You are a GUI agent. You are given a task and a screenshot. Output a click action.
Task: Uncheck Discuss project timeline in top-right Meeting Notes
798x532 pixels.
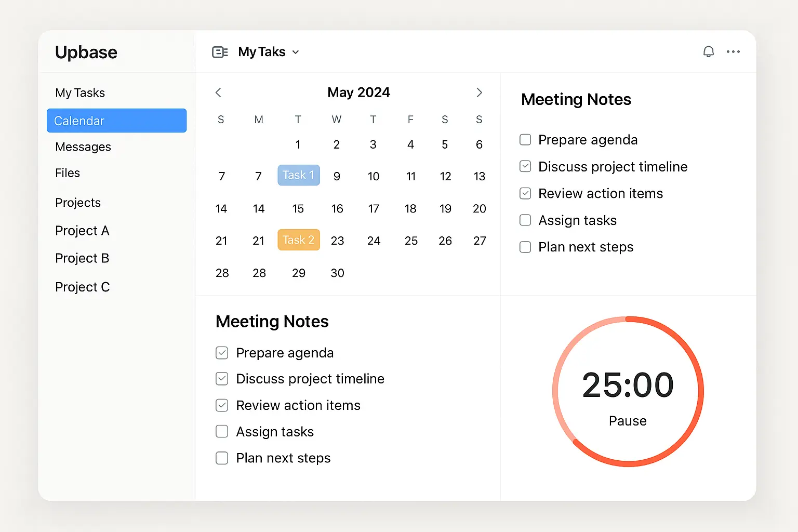pyautogui.click(x=525, y=166)
